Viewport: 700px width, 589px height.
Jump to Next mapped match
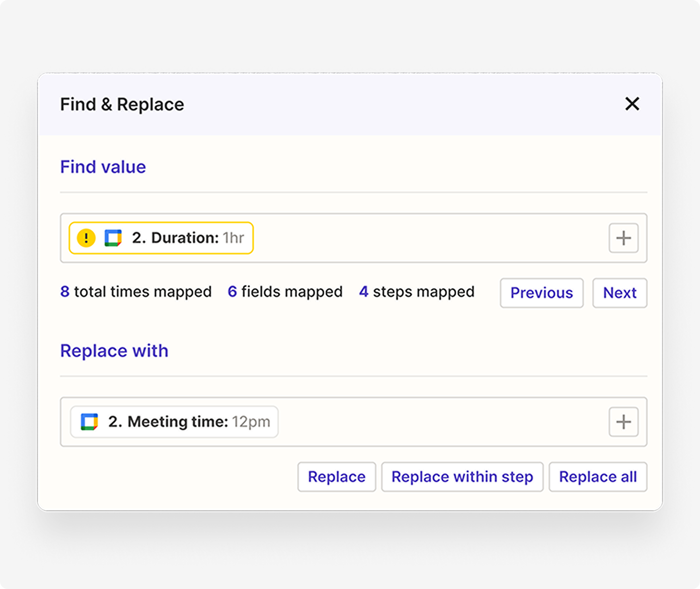point(619,293)
